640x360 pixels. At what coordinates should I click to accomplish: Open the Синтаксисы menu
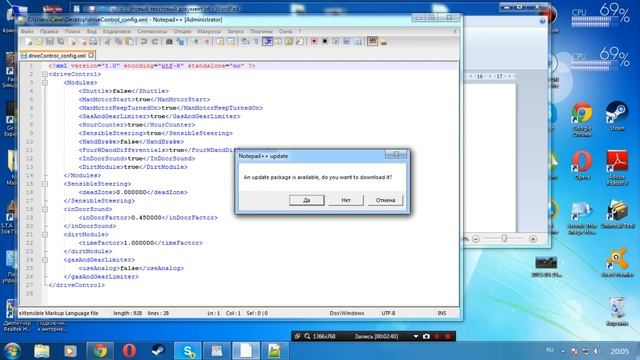point(152,31)
